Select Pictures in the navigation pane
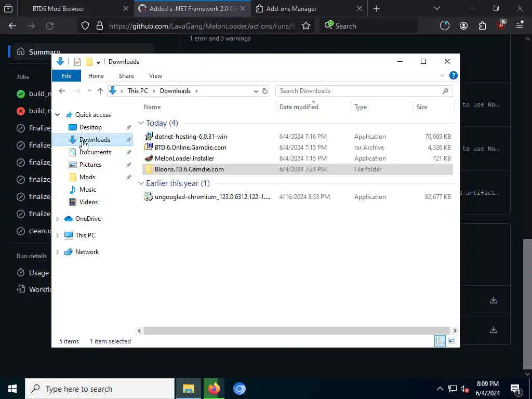Viewport: 532px width, 399px height. coord(90,165)
